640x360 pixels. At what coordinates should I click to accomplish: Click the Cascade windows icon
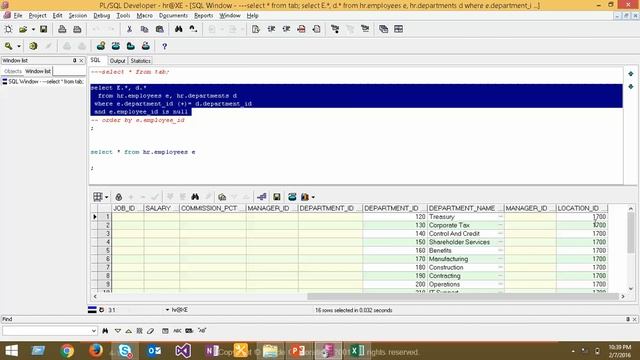point(383,29)
